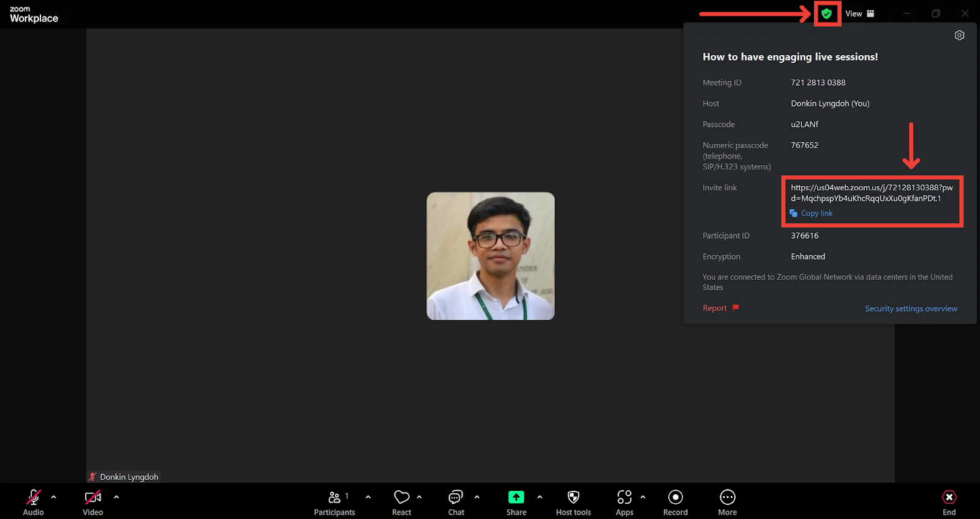This screenshot has width=980, height=519.
Task: Unmute the microphone using Audio button
Action: (33, 502)
